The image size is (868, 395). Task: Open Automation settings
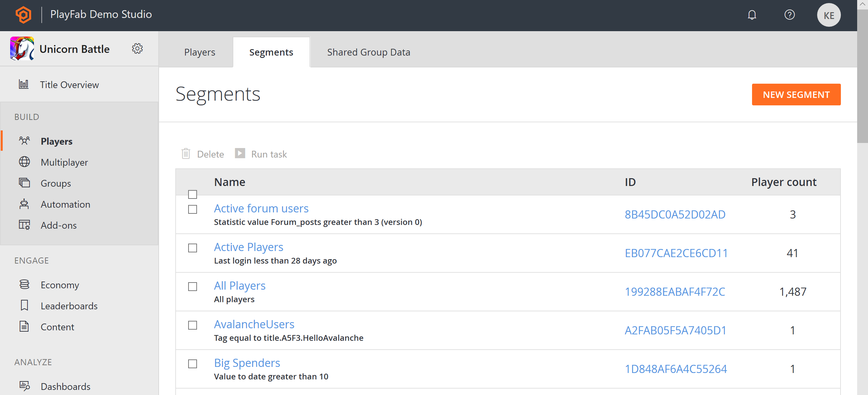(x=65, y=205)
